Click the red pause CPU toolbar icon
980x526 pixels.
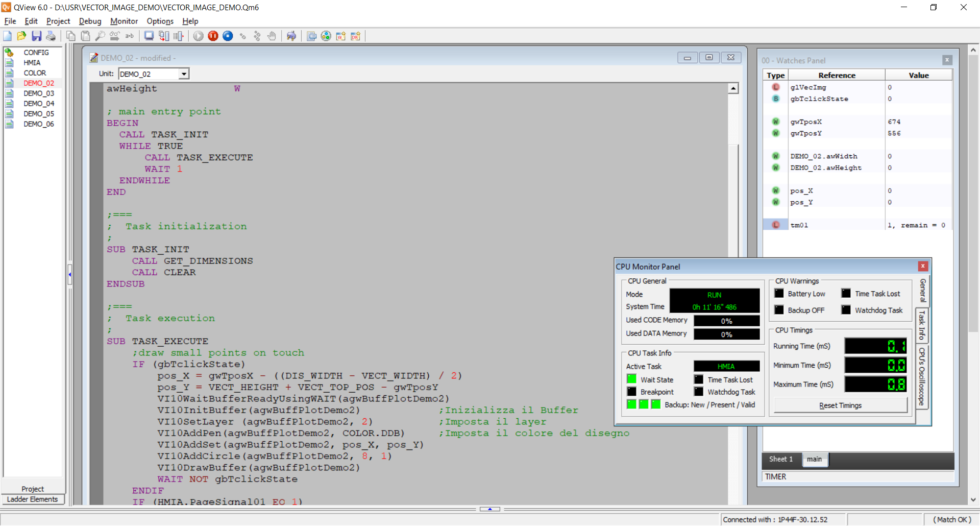tap(213, 36)
